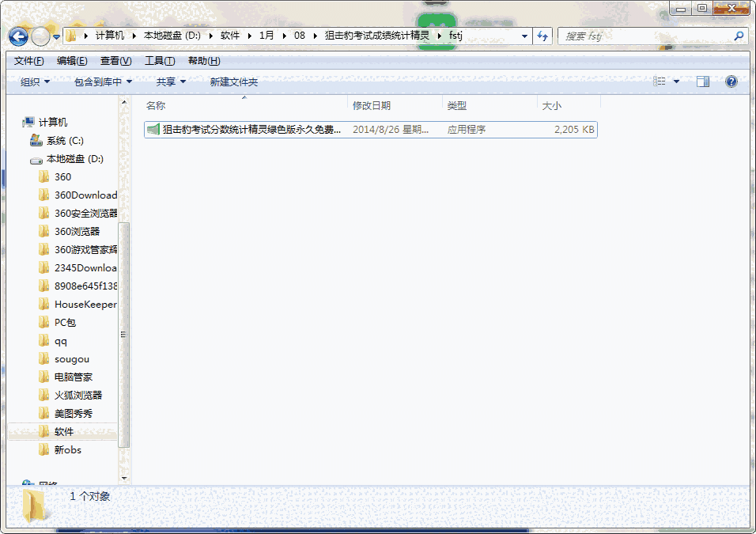The width and height of the screenshot is (756, 534).
Task: Open the 360 folder
Action: coord(62,177)
